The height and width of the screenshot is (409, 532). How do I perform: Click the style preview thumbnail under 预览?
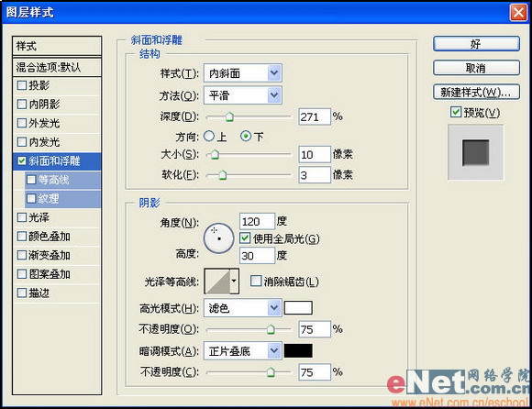pyautogui.click(x=476, y=152)
